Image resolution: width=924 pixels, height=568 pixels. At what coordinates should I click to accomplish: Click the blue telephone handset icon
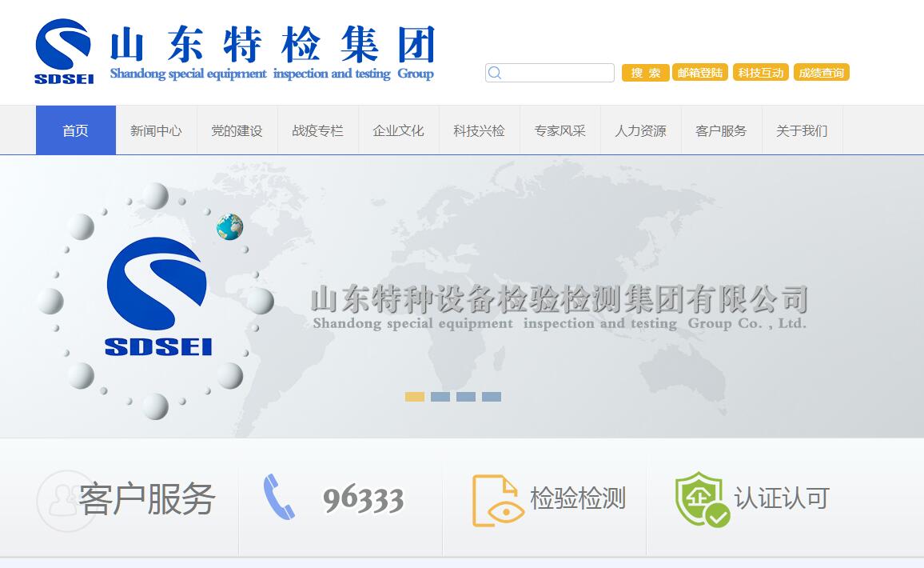[x=278, y=497]
